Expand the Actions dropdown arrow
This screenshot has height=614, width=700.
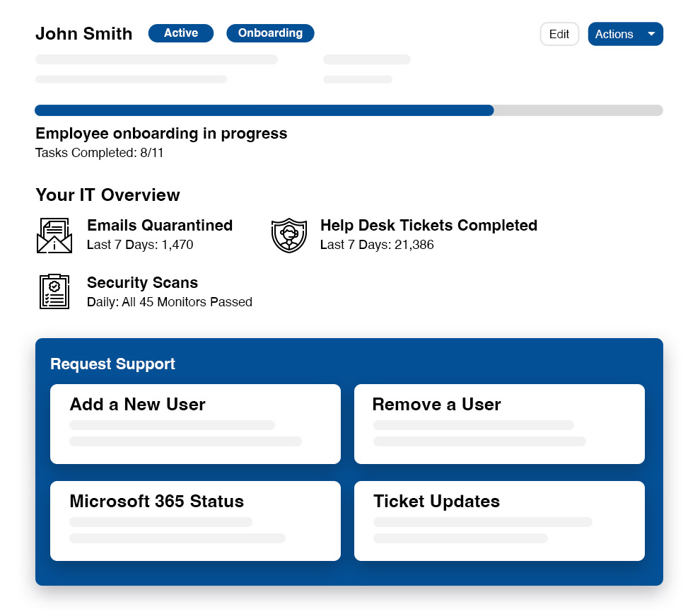[x=651, y=34]
